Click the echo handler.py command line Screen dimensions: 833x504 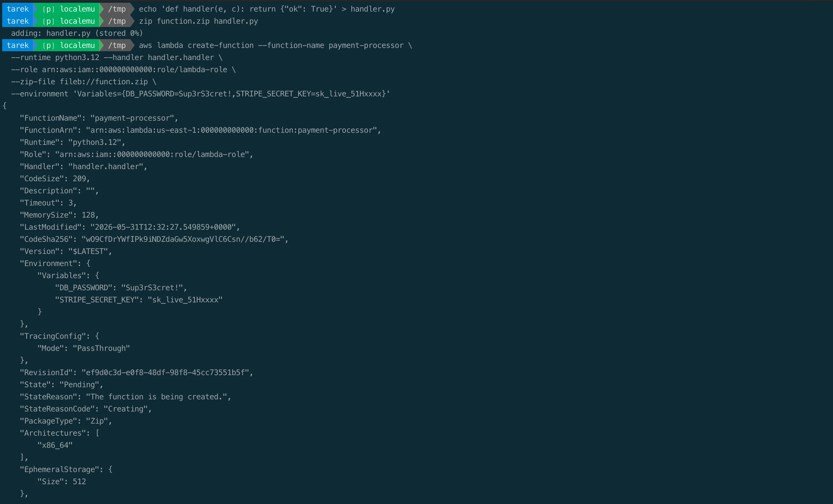(266, 9)
